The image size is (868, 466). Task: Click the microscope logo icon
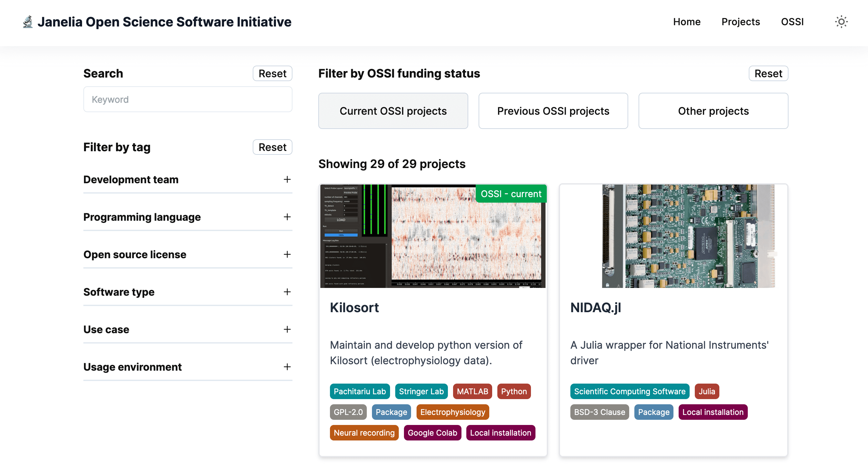point(28,22)
